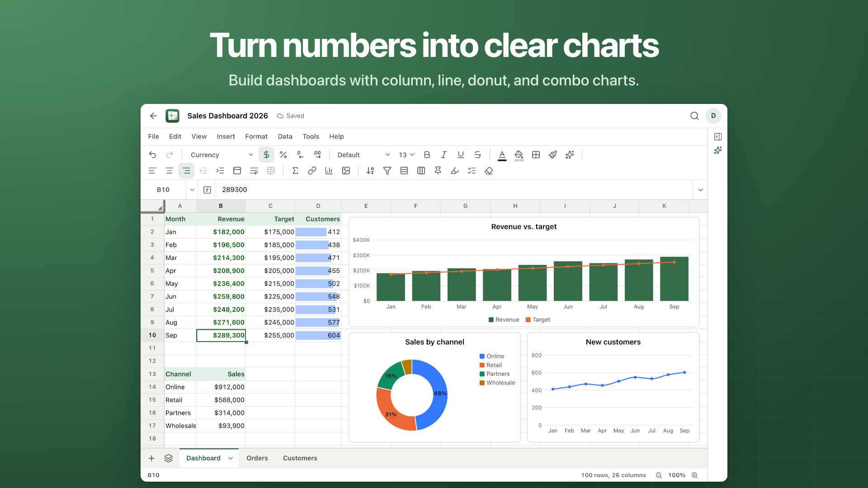The width and height of the screenshot is (868, 488).
Task: Open the Currency number format dropdown
Action: tap(222, 155)
